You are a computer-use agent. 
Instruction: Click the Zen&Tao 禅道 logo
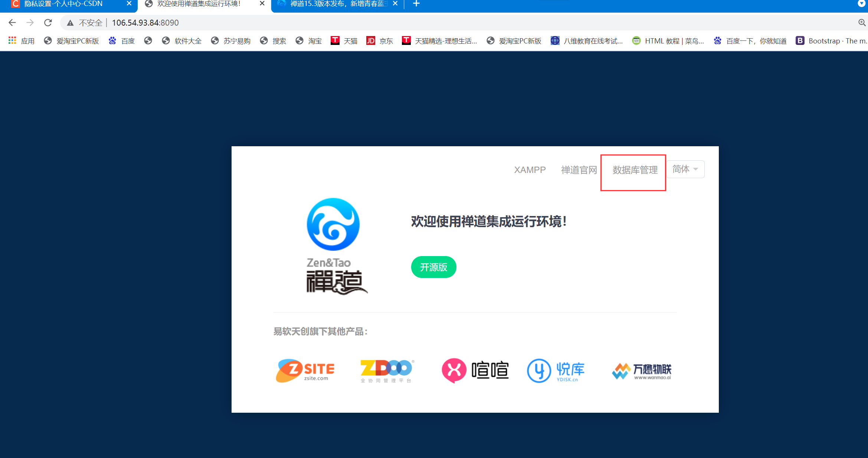coord(334,246)
